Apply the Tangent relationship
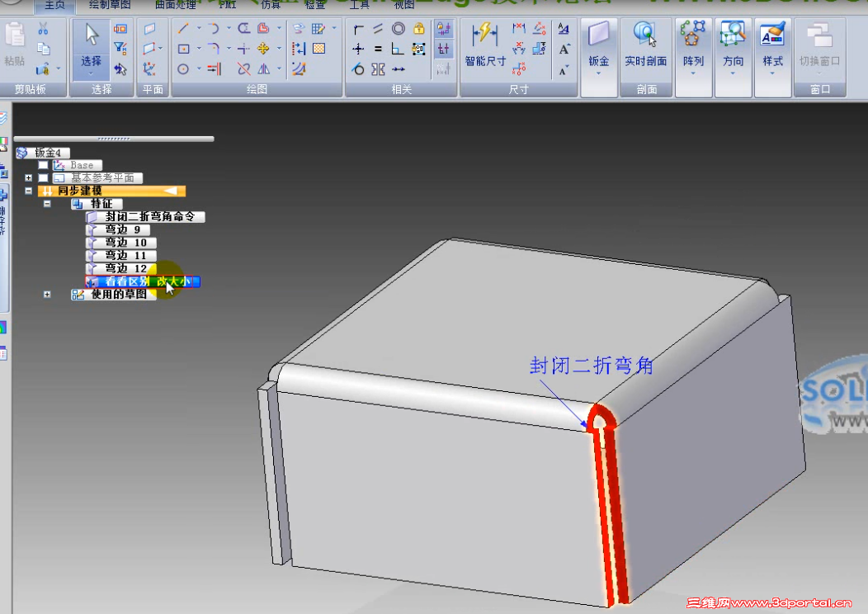Viewport: 868px width, 614px height. [358, 69]
